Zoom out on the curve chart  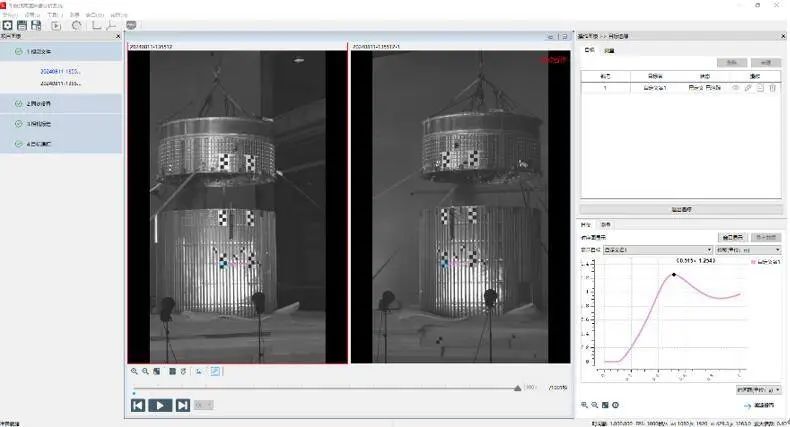coord(595,405)
